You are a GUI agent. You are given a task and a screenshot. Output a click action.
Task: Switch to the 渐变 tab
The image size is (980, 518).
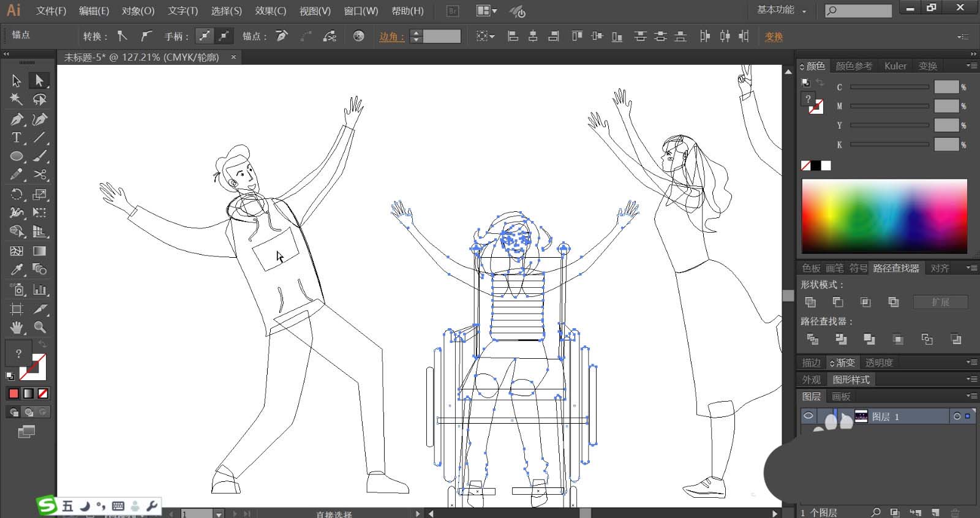845,362
